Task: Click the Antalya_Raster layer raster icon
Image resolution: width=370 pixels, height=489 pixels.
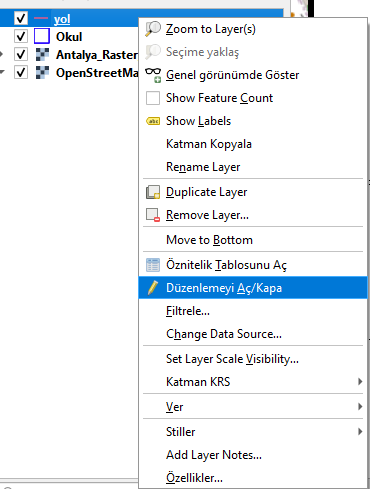Action: coord(42,54)
